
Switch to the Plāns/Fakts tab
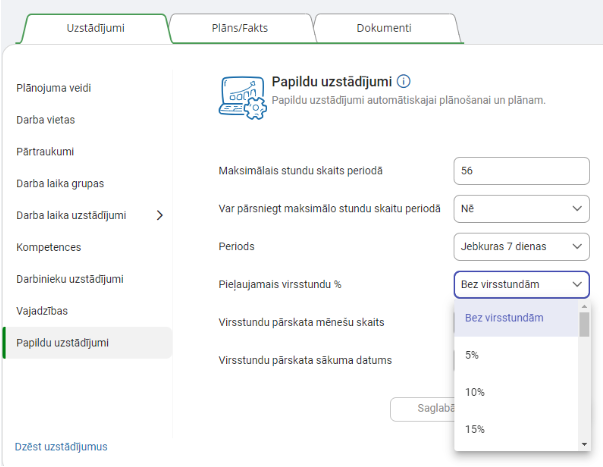coord(241,28)
